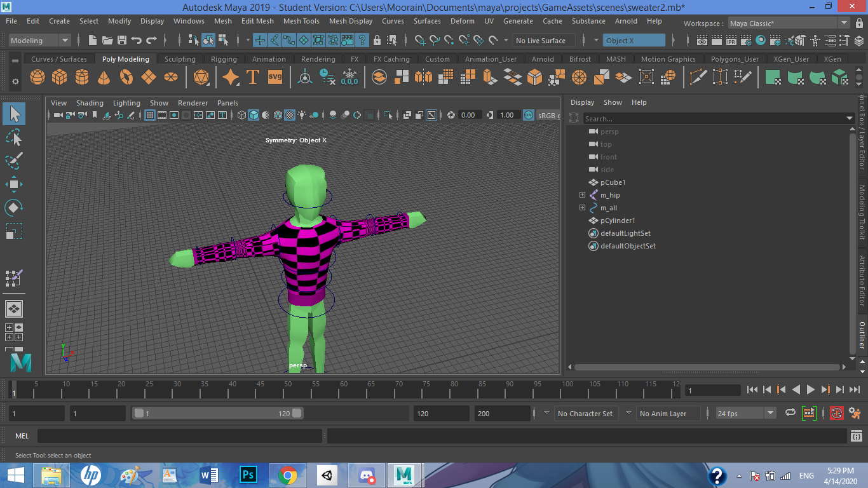Expand the m_all node in Outliner
This screenshot has height=488, width=868.
[582, 208]
